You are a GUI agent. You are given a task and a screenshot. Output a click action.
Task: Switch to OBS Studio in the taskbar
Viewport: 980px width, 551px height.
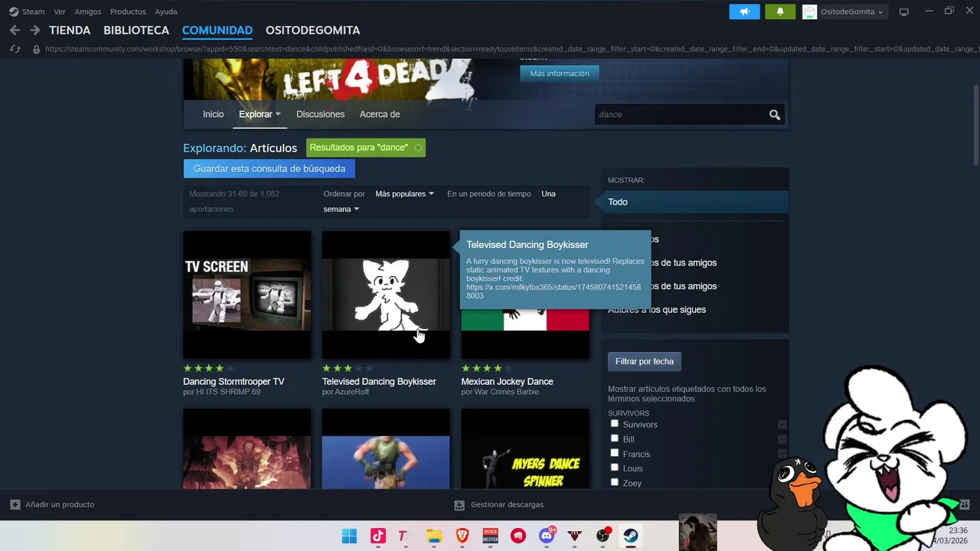coord(603,536)
